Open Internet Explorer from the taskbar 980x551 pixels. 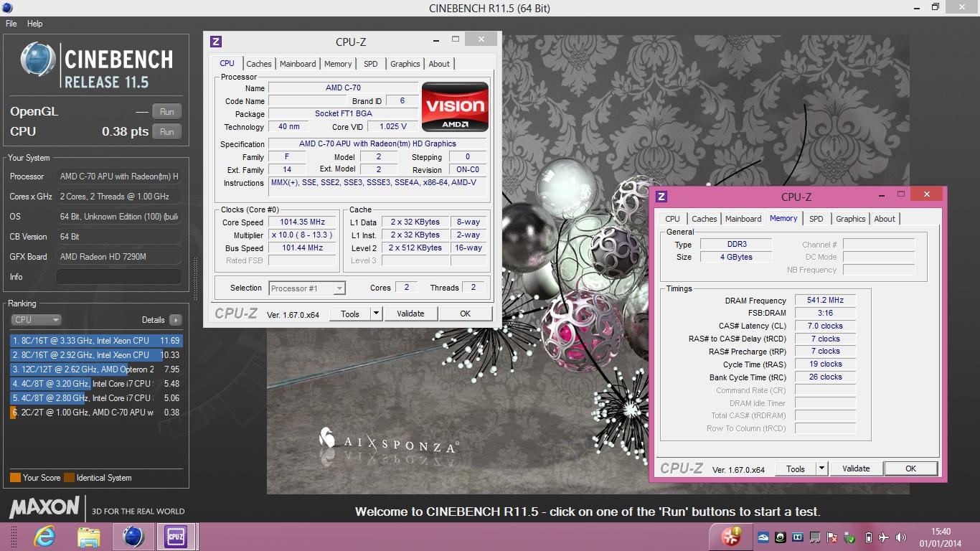44,537
